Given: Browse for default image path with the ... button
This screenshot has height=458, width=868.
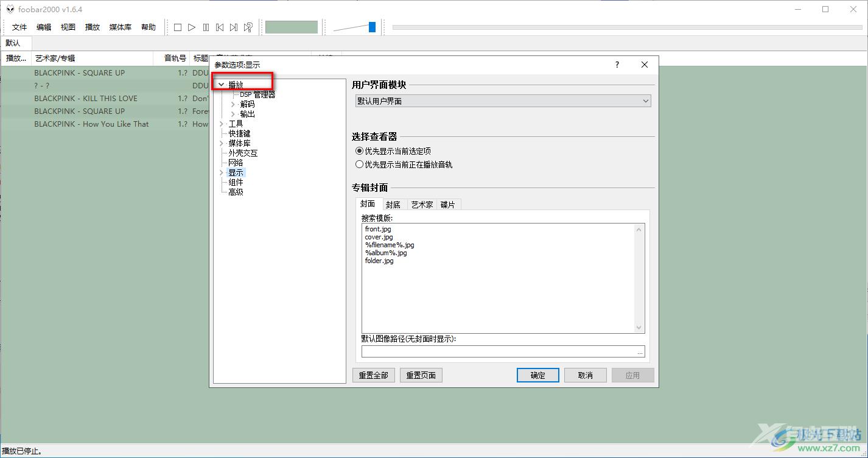Looking at the screenshot, I should [640, 352].
